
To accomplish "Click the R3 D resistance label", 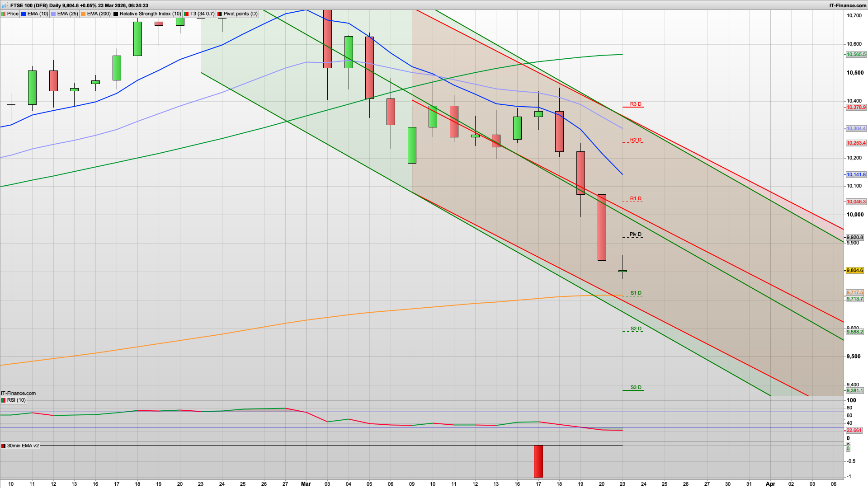I will [x=635, y=104].
